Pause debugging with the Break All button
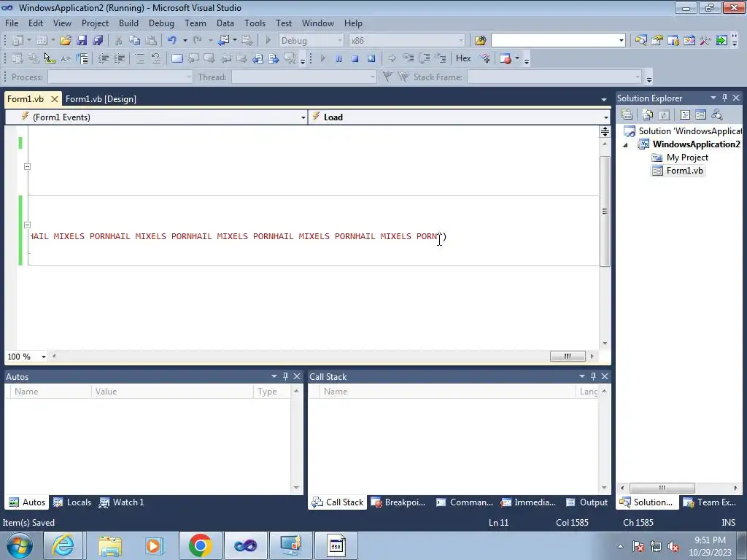 338,58
